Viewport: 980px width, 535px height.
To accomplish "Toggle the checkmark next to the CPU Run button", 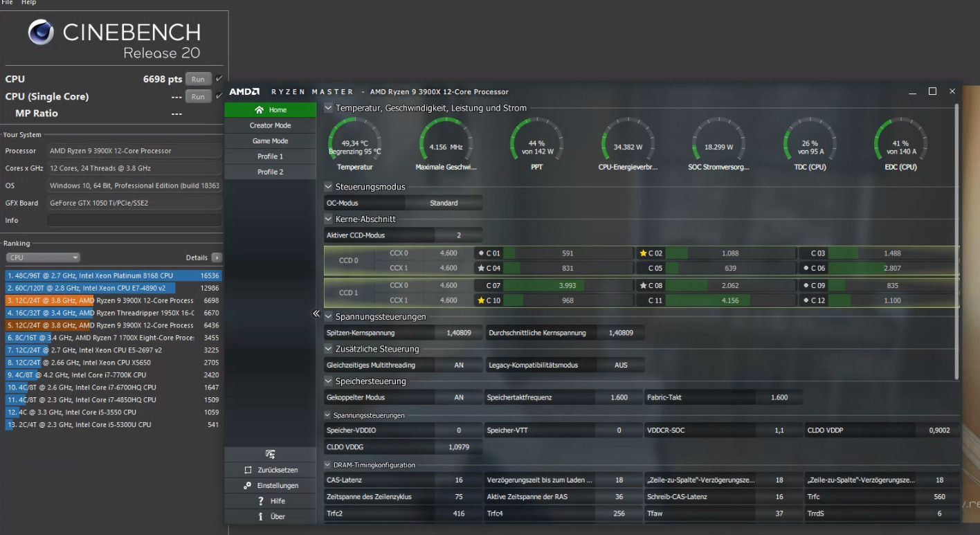I will pos(219,78).
